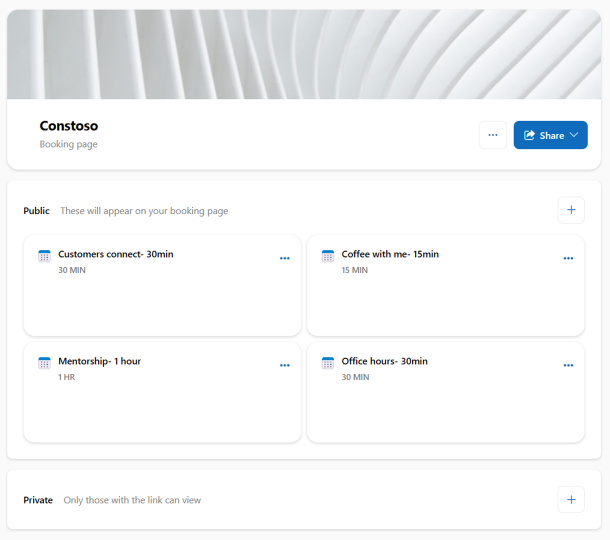Open the Office hours- 30min card
The height and width of the screenshot is (540, 610).
pos(445,405)
